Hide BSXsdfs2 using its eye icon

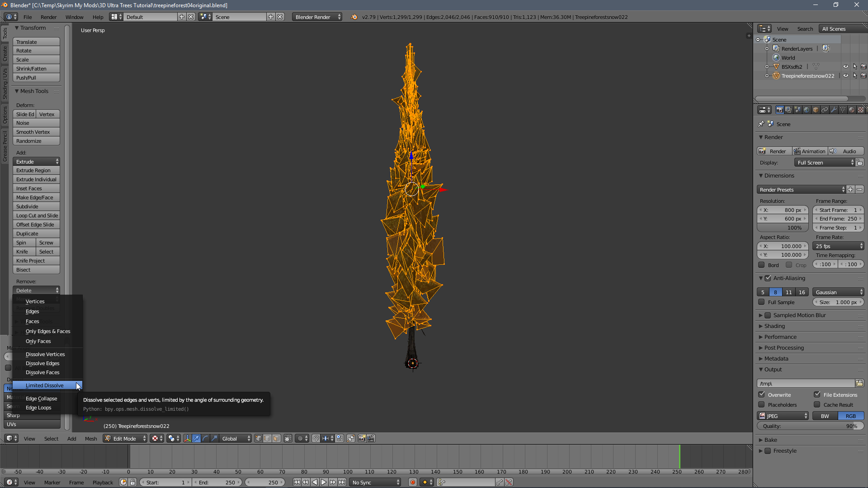(x=845, y=66)
